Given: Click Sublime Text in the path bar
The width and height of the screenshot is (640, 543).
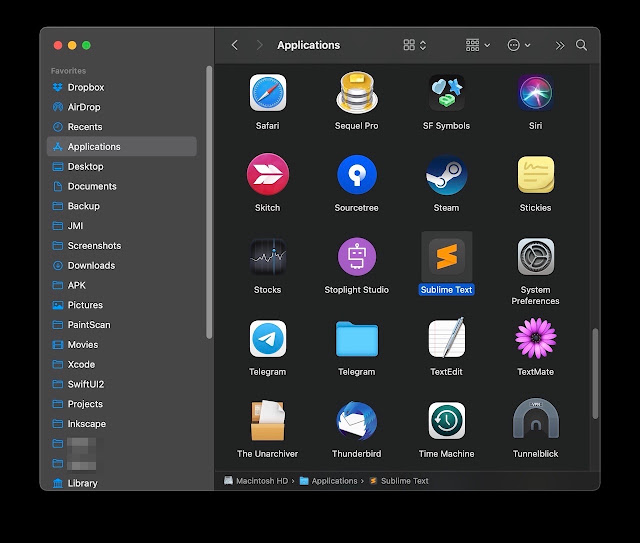Looking at the screenshot, I should click(399, 481).
